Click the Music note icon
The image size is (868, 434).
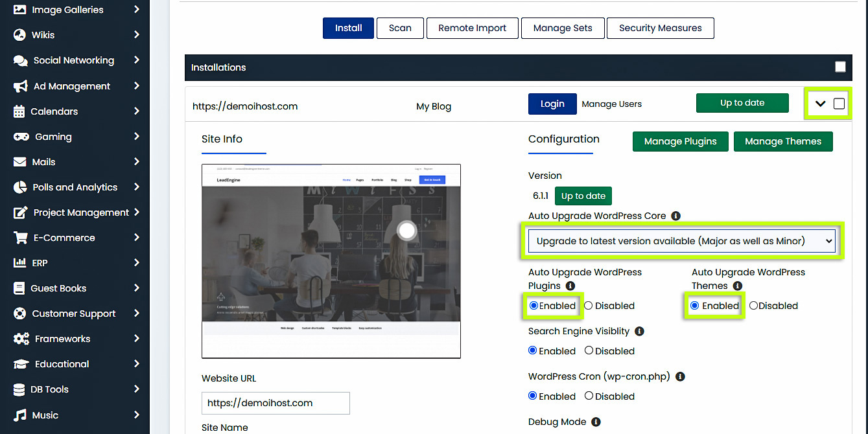point(20,415)
